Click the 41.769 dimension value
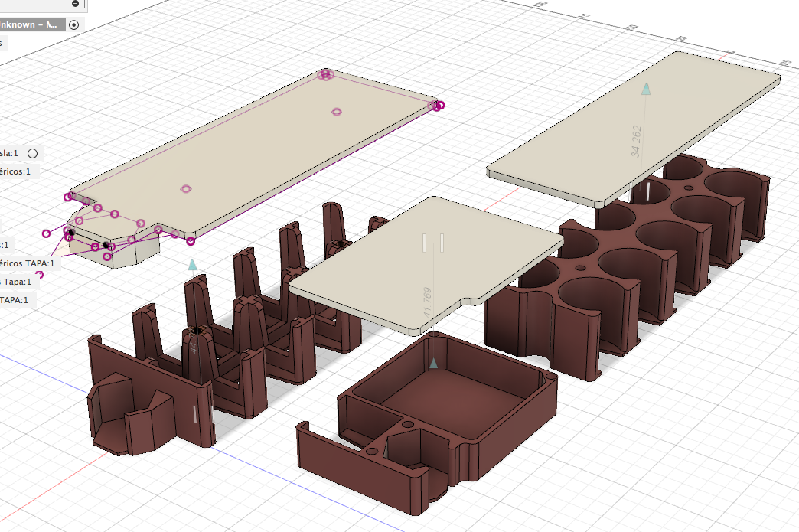799x532 pixels. (428, 302)
